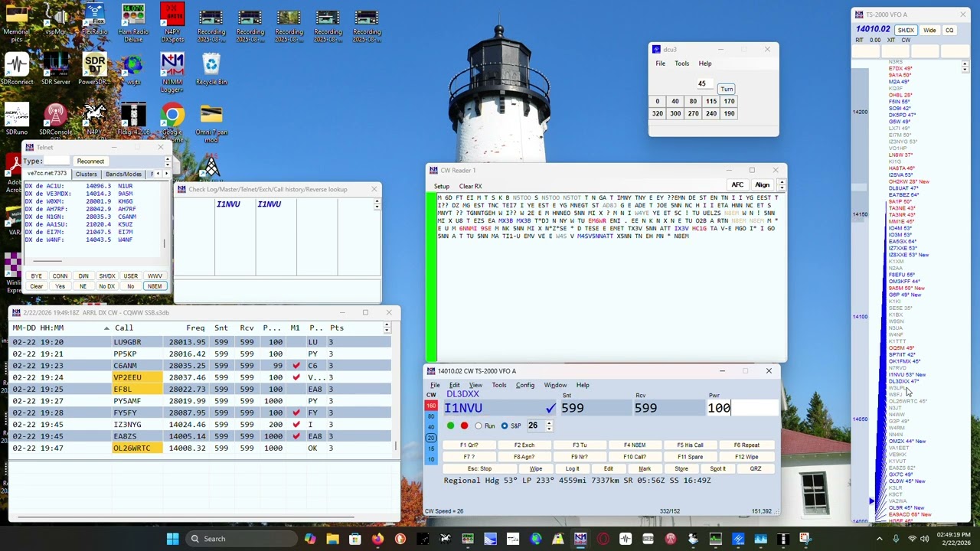Select the 20 meter band button

click(431, 438)
